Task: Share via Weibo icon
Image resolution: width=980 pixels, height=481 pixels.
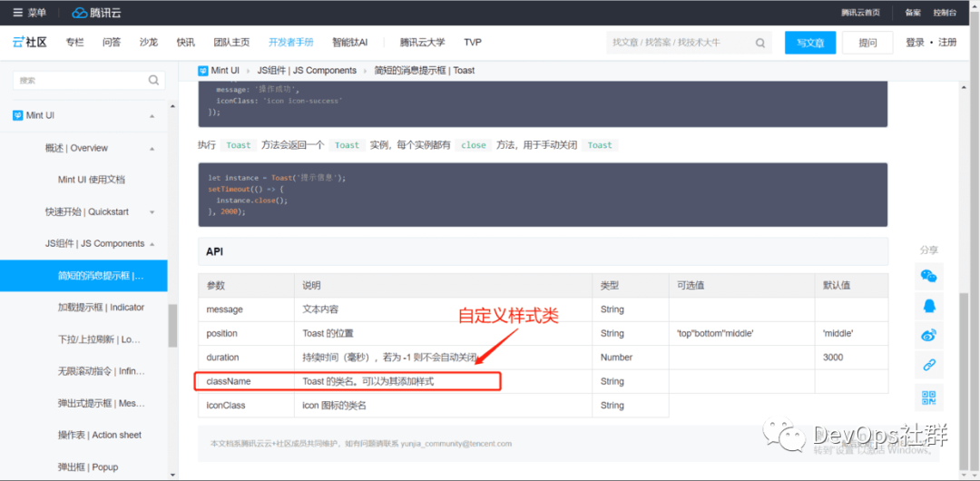Action: pos(929,336)
